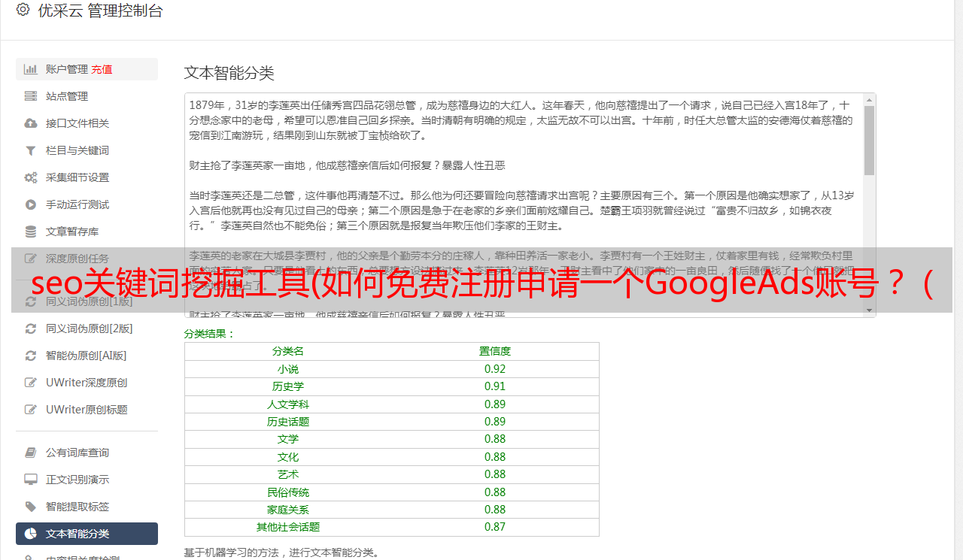963x560 pixels.
Task: Open the 充值 recharge link
Action: pos(102,69)
